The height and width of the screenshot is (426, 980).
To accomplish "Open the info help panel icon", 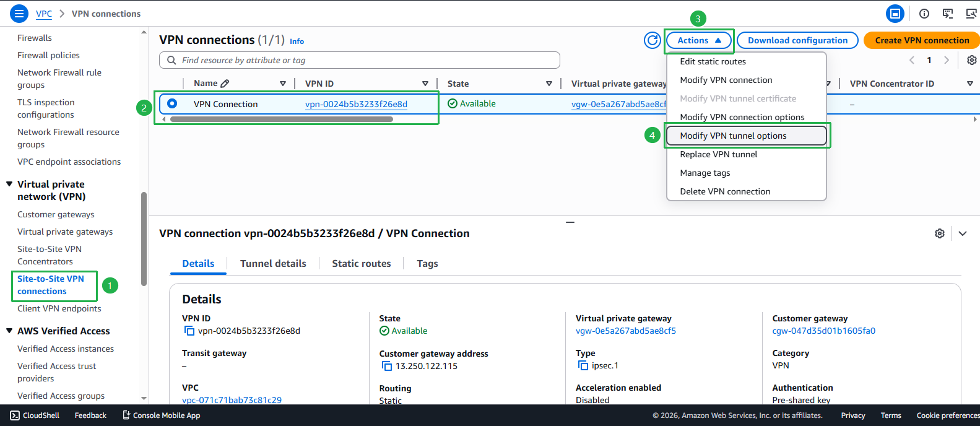I will (924, 13).
